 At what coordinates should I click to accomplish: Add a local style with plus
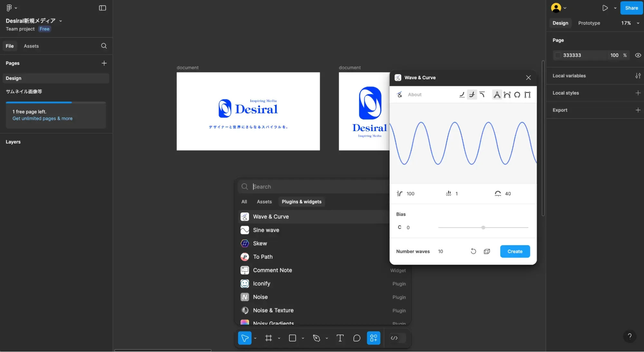[638, 93]
